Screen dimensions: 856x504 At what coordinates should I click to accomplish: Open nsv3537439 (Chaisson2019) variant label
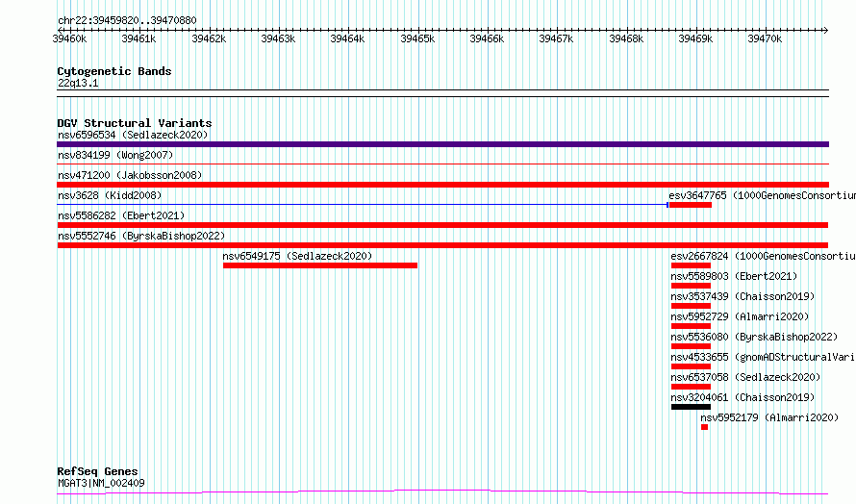(743, 296)
